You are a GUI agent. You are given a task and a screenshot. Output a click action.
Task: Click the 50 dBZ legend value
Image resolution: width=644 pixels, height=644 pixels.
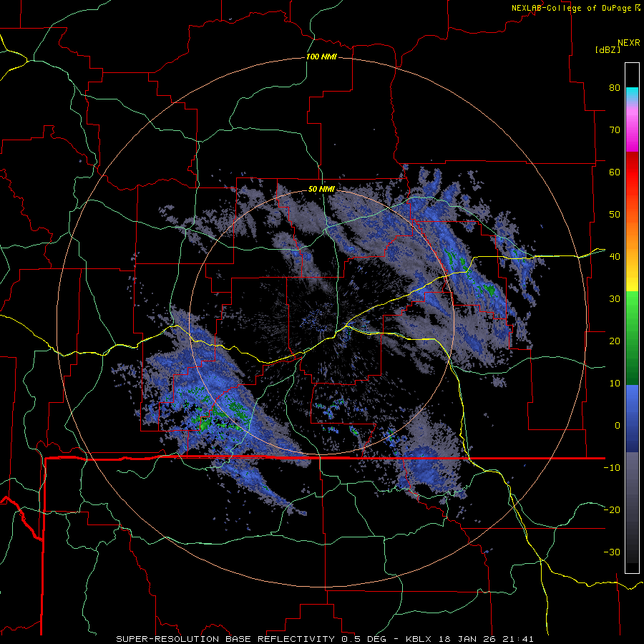[x=615, y=215]
